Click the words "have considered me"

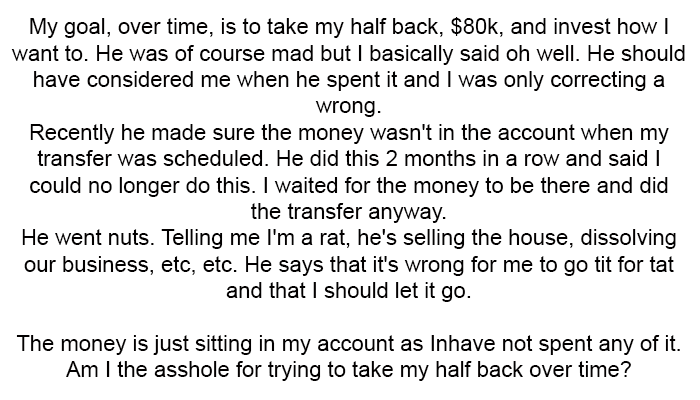pyautogui.click(x=132, y=79)
